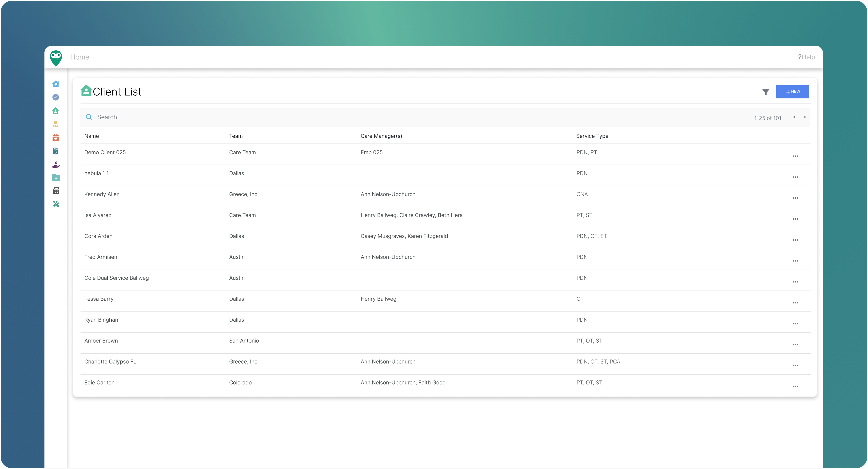868x469 pixels.
Task: Select the payments hand-with-dollar icon
Action: (x=56, y=164)
